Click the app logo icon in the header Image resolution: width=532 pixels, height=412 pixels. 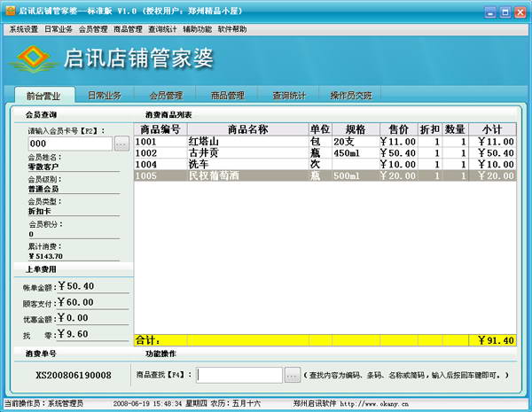coord(34,58)
